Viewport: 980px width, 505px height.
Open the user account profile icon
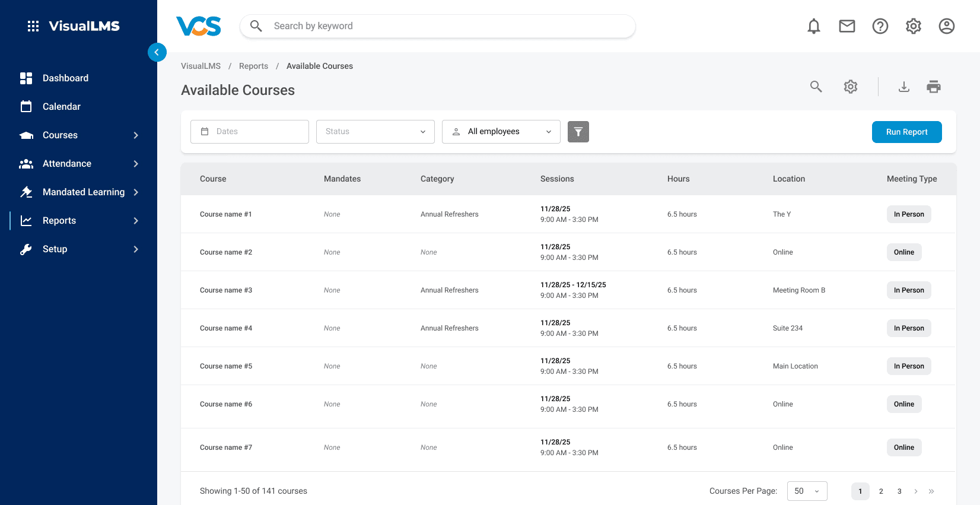click(x=947, y=26)
